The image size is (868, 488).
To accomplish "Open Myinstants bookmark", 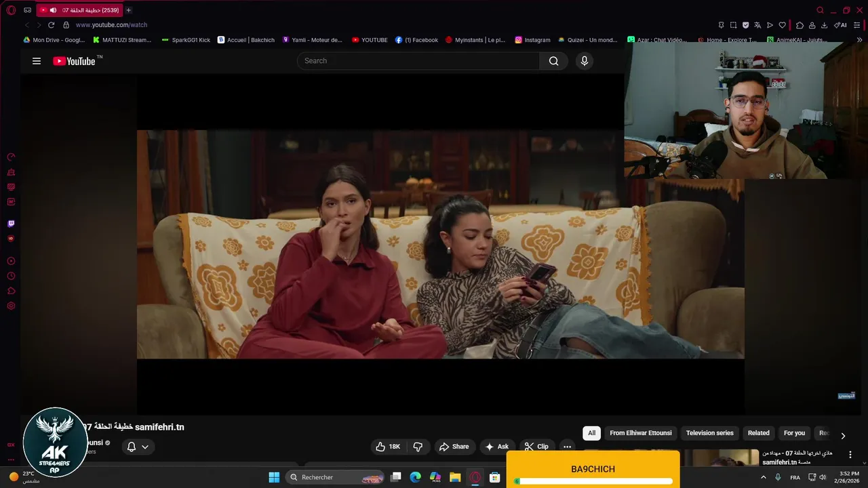I will (475, 40).
